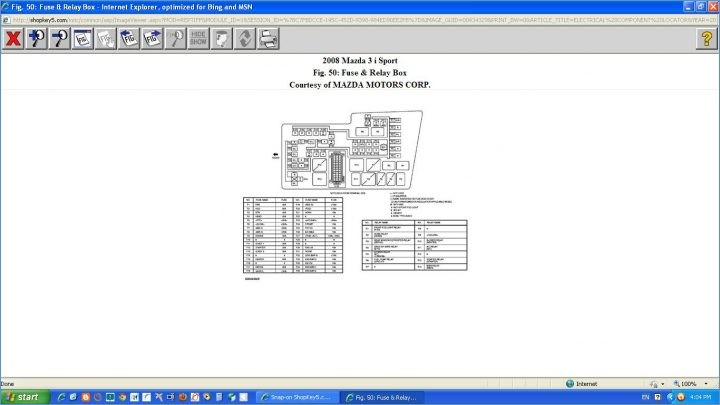Go to next figure (right arrow FIG)

(x=152, y=39)
